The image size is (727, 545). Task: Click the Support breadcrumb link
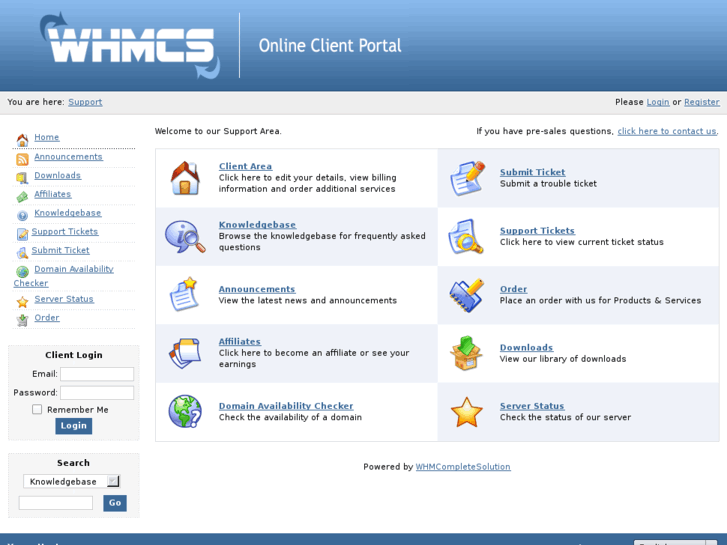[85, 102]
